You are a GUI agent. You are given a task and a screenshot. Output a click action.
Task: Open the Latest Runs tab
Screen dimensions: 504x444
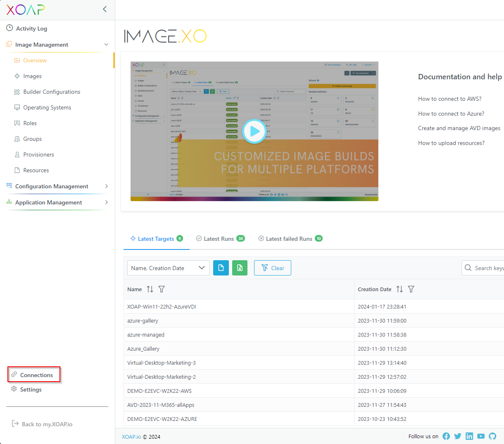220,238
